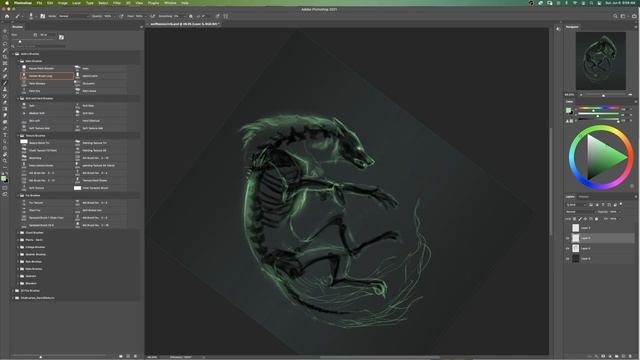Select the Brush tool in toolbar
The height and width of the screenshot is (360, 640).
coord(5,83)
